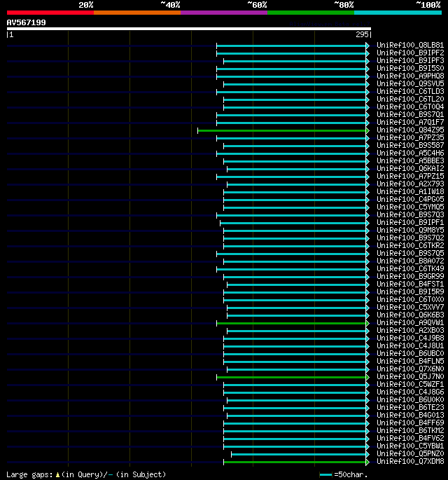This screenshot has height=480, width=448.
Task: Open the UniRef100_C6TK49 label
Action: (x=410, y=268)
